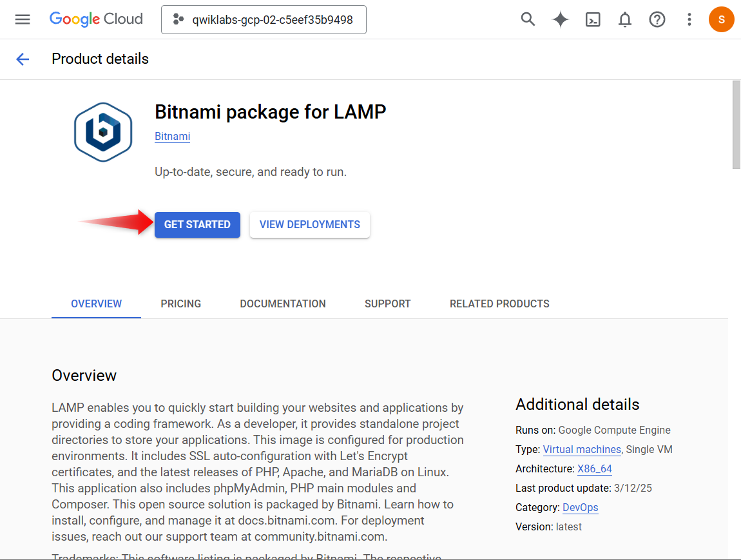Screen dimensions: 741x560
Task: Click 'Last product update: 3/12/25' text
Action: tap(584, 488)
